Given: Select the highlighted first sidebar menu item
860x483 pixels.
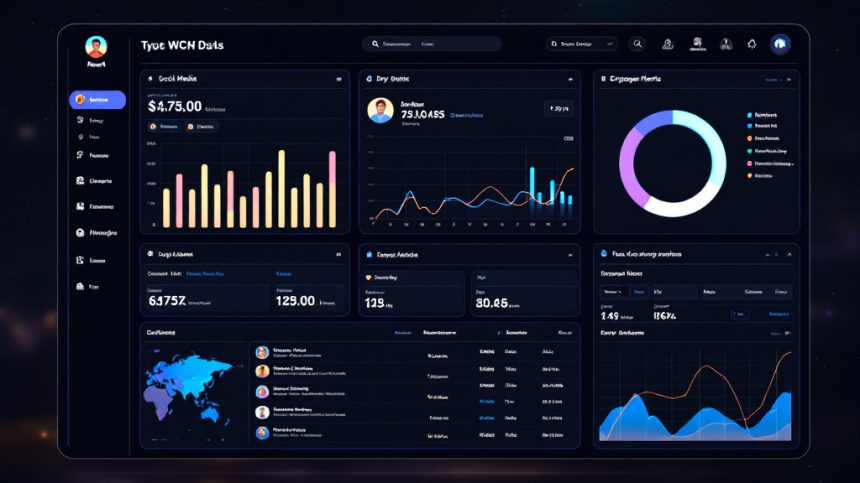Looking at the screenshot, I should (97, 100).
